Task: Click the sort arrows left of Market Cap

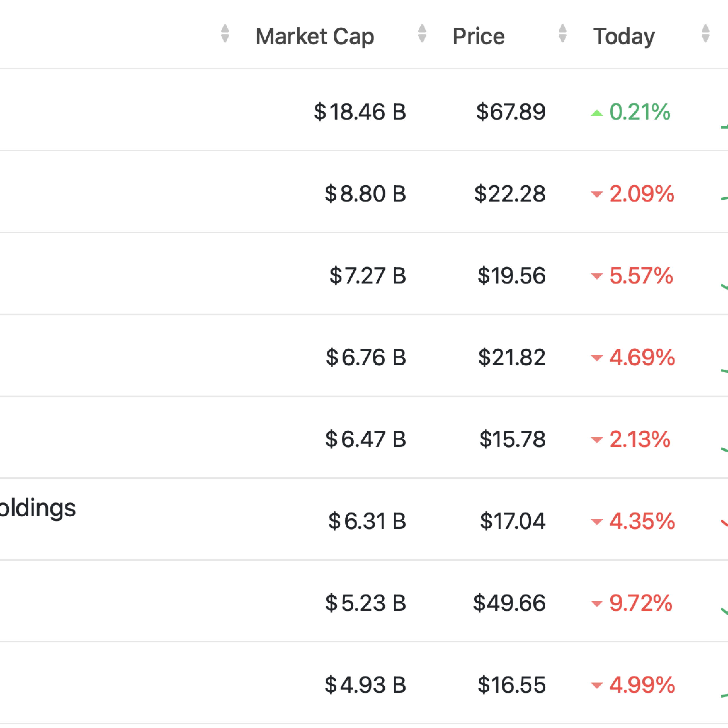Action: click(225, 34)
